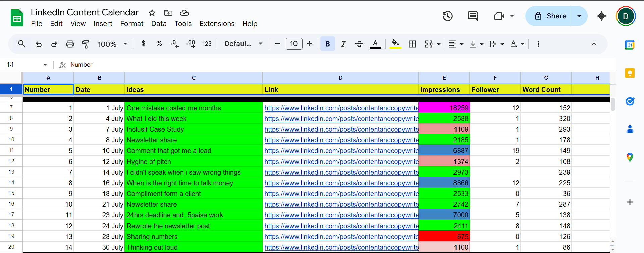Open text rotation dropdown
This screenshot has width=644, height=253.
pyautogui.click(x=517, y=44)
